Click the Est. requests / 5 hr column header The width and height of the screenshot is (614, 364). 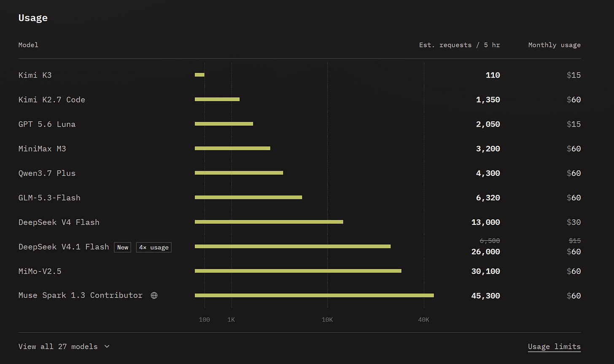pyautogui.click(x=460, y=45)
